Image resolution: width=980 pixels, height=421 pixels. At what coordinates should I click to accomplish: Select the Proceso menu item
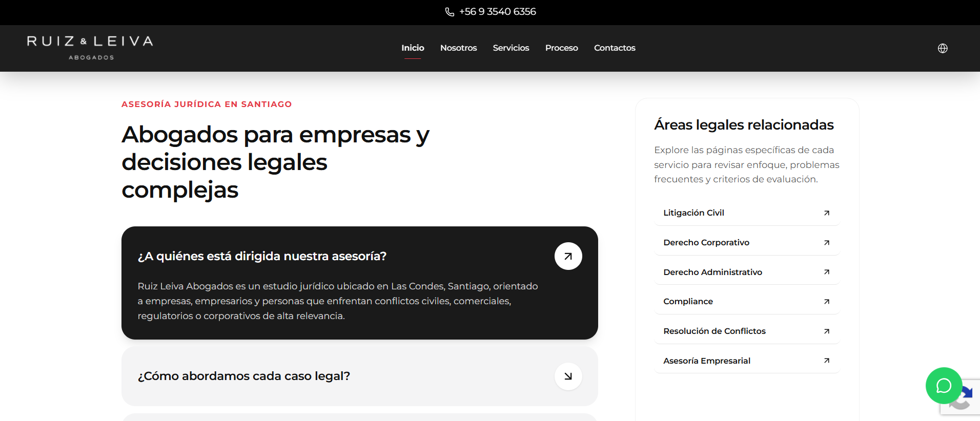click(x=561, y=48)
